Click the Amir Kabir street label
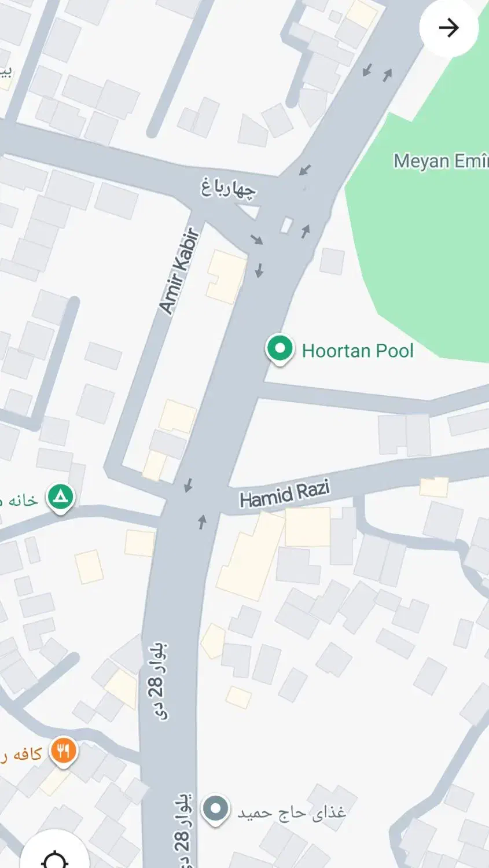The width and height of the screenshot is (489, 868). (x=180, y=271)
